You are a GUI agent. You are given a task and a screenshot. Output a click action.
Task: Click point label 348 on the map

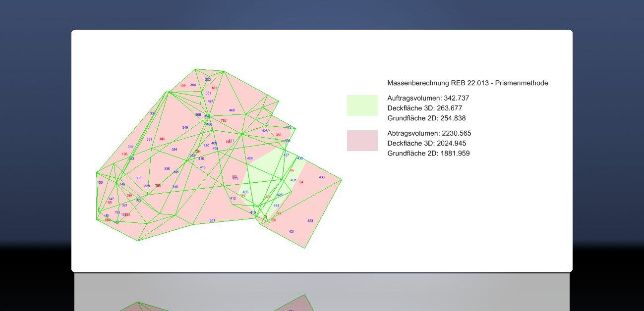[x=175, y=187]
